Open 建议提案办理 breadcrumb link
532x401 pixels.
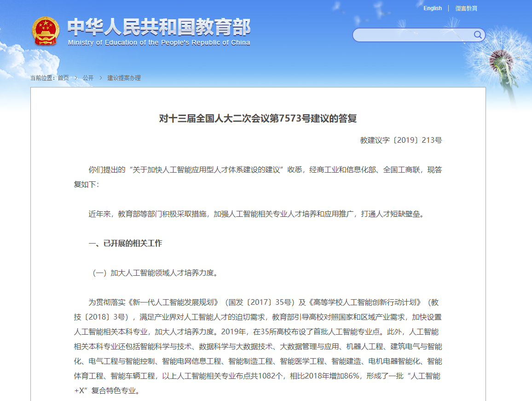coord(124,78)
